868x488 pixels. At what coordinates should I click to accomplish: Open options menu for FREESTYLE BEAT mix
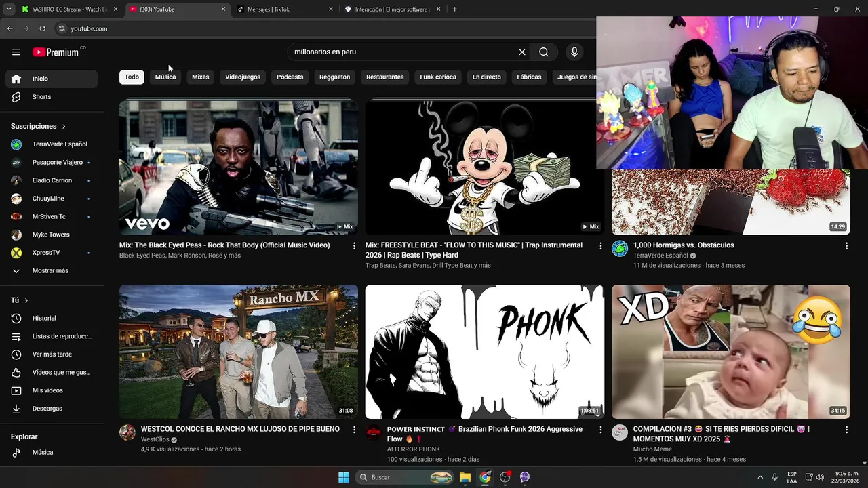[x=600, y=246]
